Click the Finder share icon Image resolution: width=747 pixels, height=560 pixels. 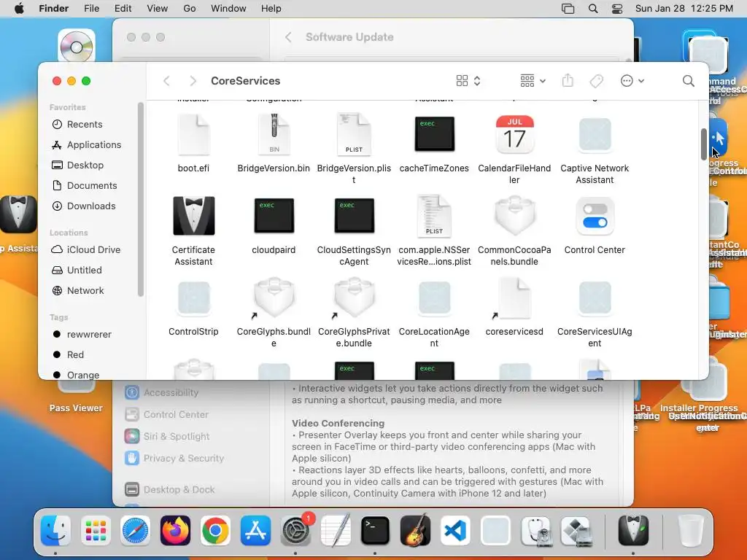pos(568,80)
